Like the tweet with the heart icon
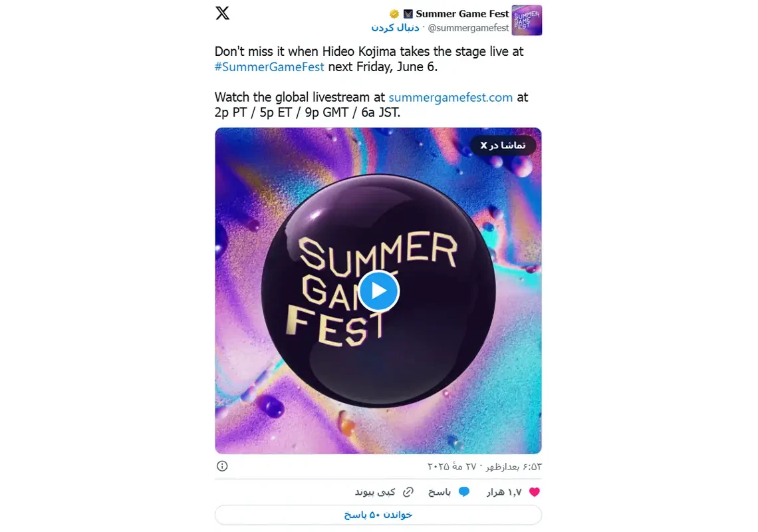The height and width of the screenshot is (532, 758). (534, 492)
